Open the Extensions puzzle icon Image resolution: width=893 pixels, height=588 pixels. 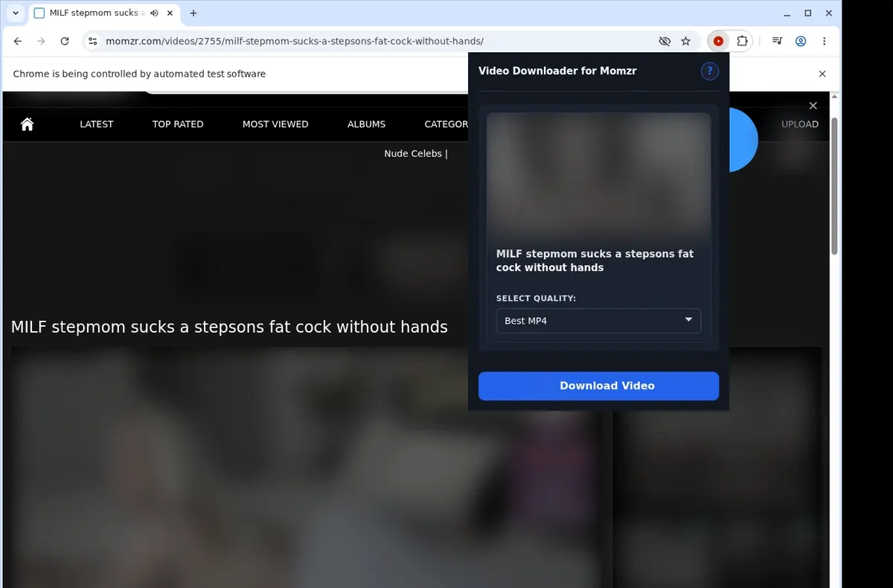[742, 42]
